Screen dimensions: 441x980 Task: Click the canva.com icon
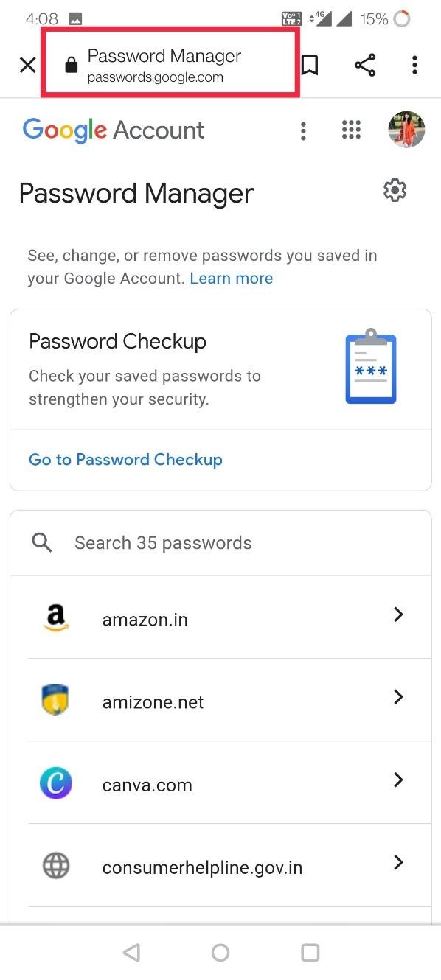coord(56,783)
